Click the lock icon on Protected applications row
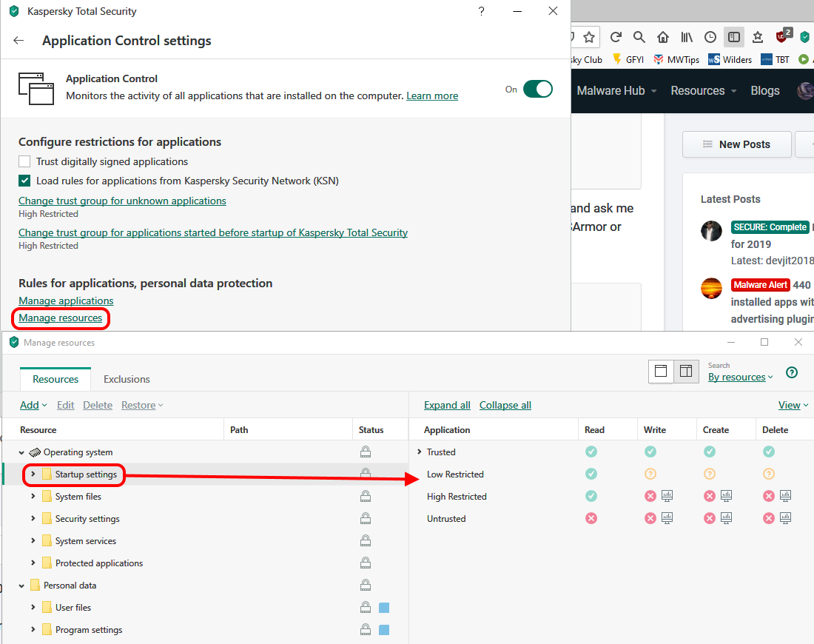Viewport: 814px width, 644px height. [x=366, y=563]
